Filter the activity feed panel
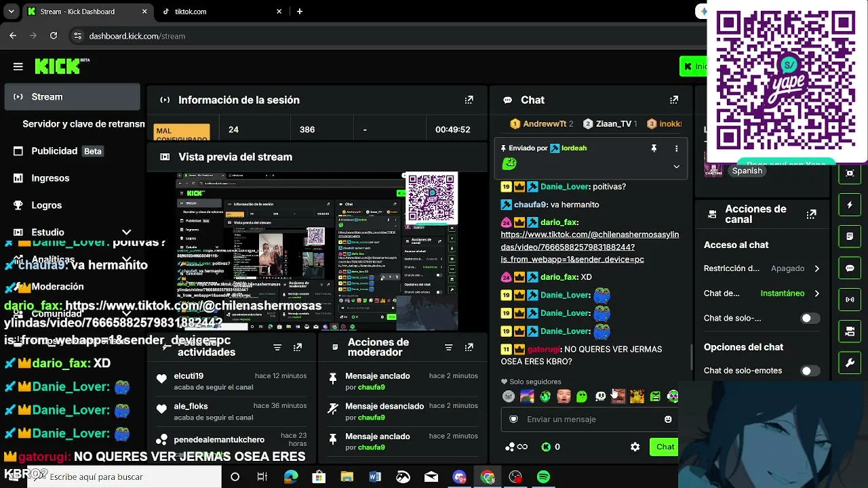The height and width of the screenshot is (488, 868). pyautogui.click(x=277, y=347)
